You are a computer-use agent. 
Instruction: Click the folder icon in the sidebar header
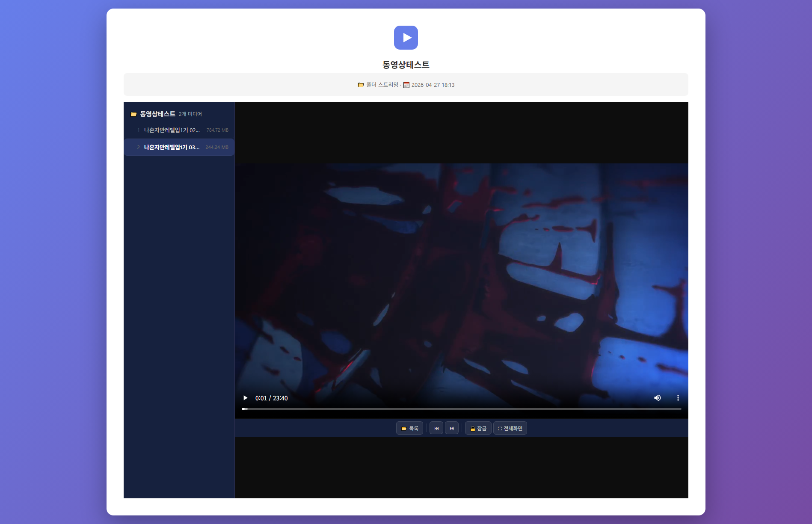tap(133, 114)
